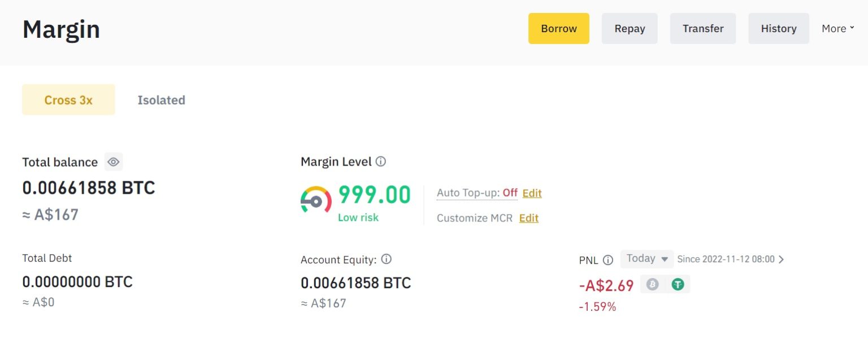Click the Repay button

tap(629, 28)
